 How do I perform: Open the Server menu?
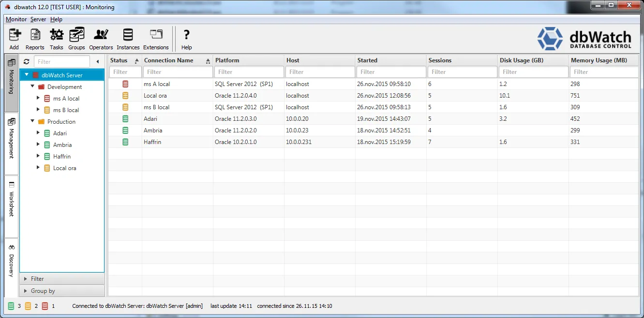38,19
